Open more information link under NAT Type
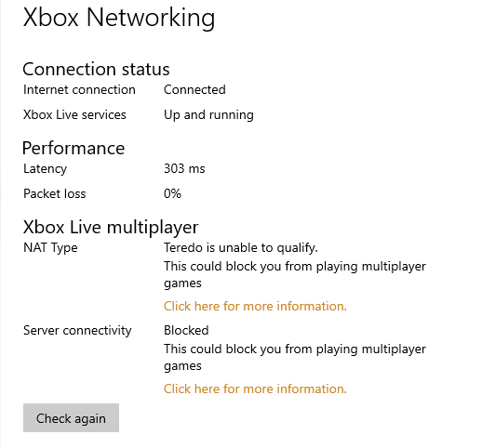Image resolution: width=495 pixels, height=448 pixels. point(255,306)
